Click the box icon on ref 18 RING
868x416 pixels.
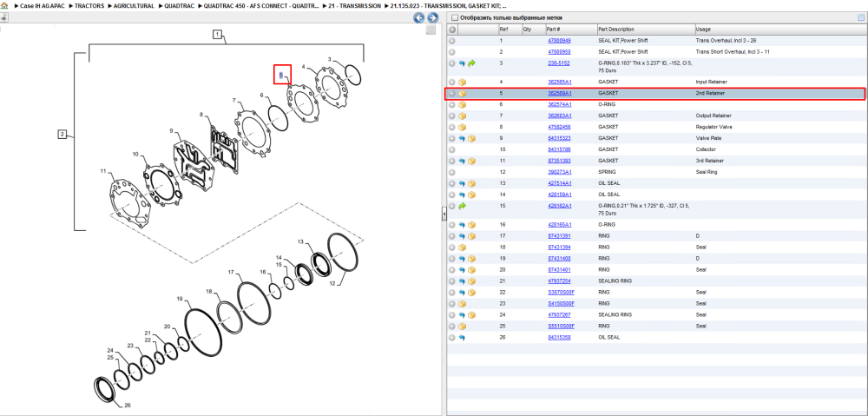click(463, 247)
